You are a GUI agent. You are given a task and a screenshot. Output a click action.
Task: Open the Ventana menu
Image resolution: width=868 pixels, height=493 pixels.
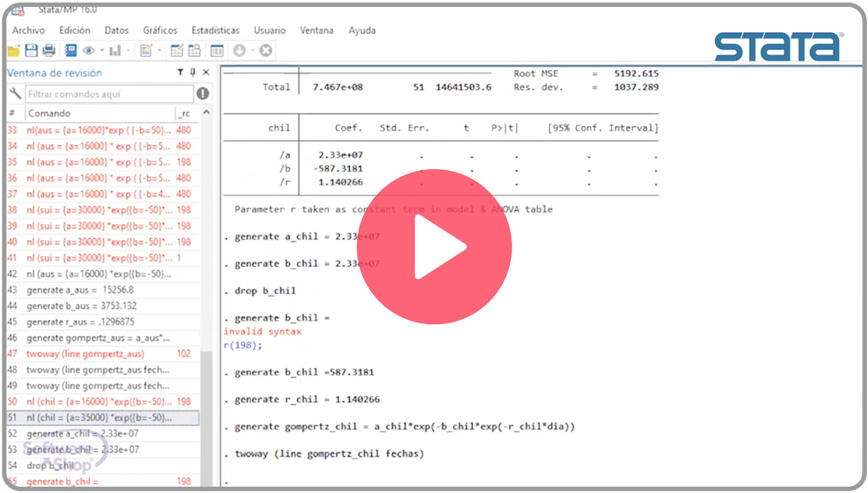(x=316, y=30)
